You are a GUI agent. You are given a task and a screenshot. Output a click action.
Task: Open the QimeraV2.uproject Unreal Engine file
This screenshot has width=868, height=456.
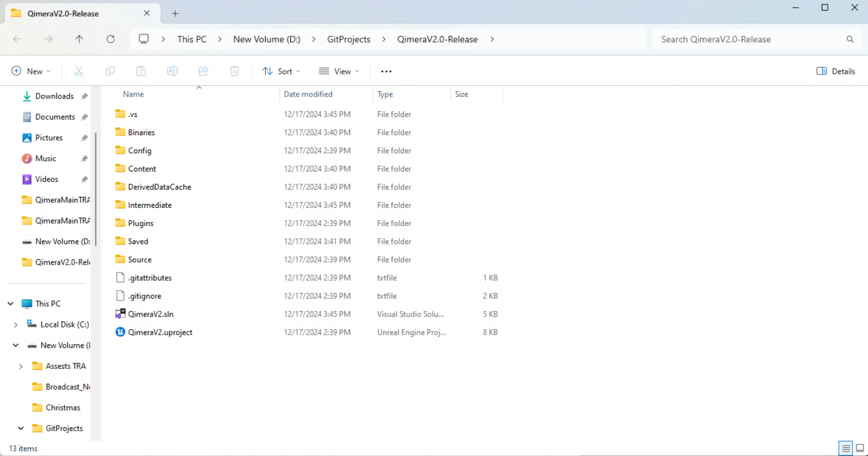(160, 332)
